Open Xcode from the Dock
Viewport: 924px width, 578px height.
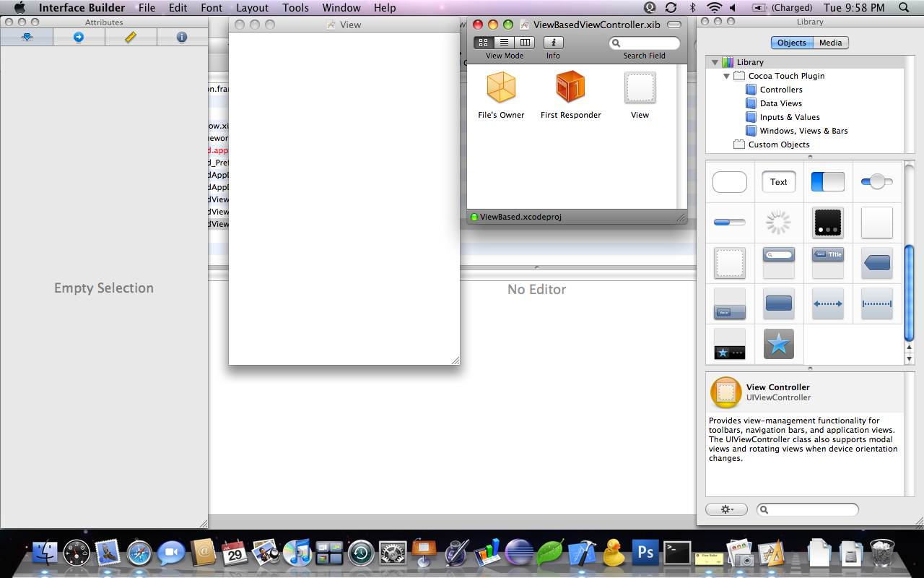tap(582, 553)
